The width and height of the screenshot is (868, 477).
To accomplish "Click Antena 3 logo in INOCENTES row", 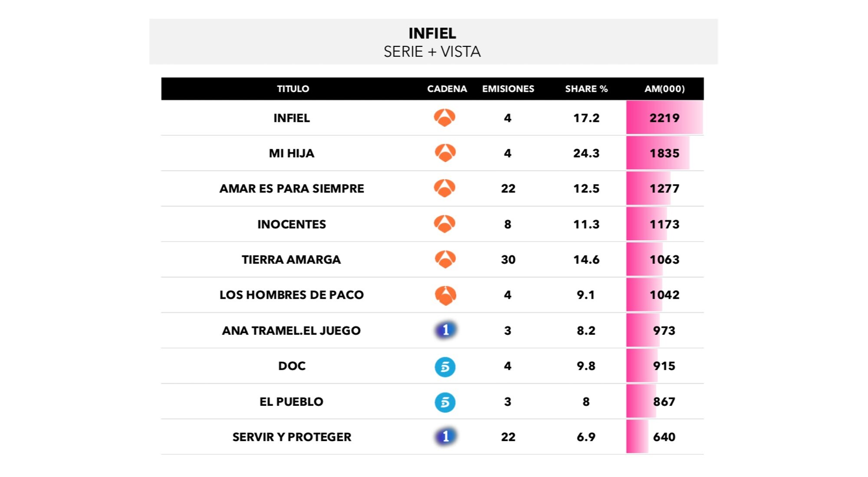I will point(445,224).
